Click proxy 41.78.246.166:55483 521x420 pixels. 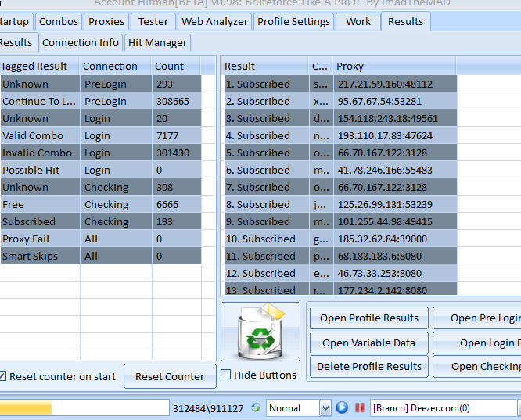[385, 171]
